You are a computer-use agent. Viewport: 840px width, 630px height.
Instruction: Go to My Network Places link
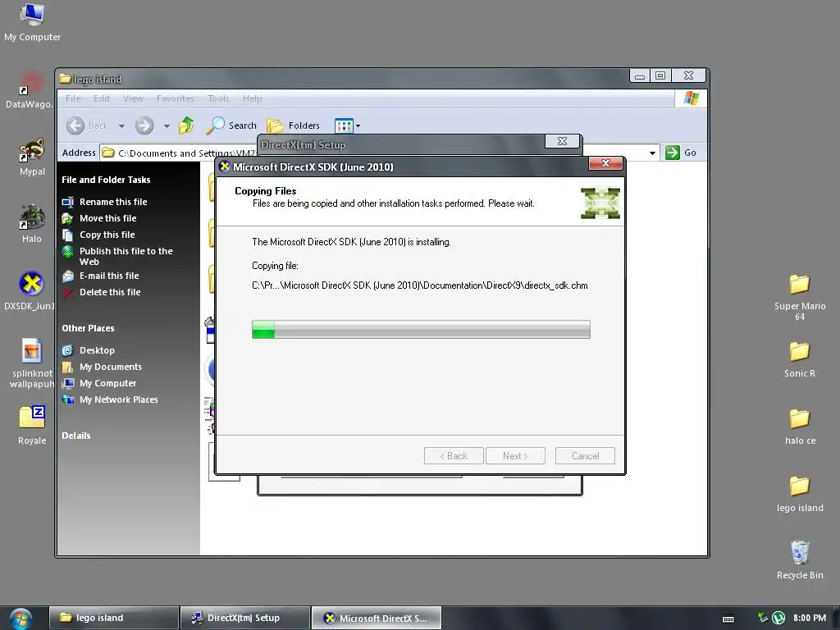tap(118, 399)
